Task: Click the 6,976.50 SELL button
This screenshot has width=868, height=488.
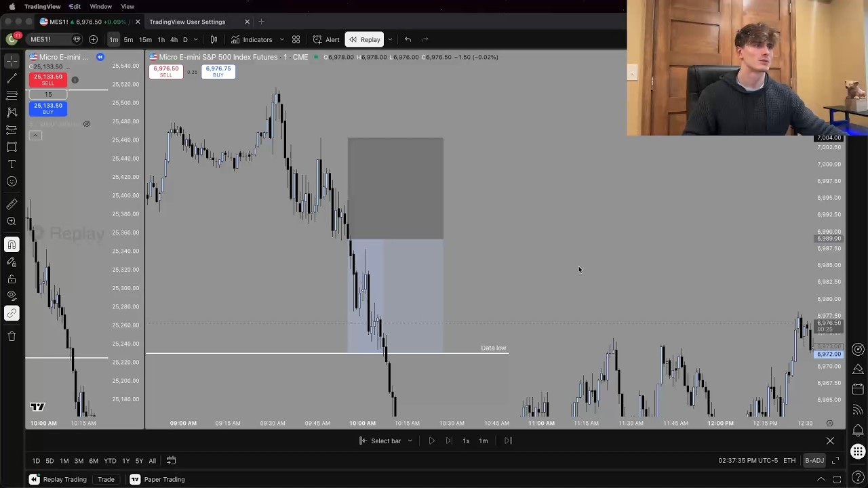Action: pos(165,71)
